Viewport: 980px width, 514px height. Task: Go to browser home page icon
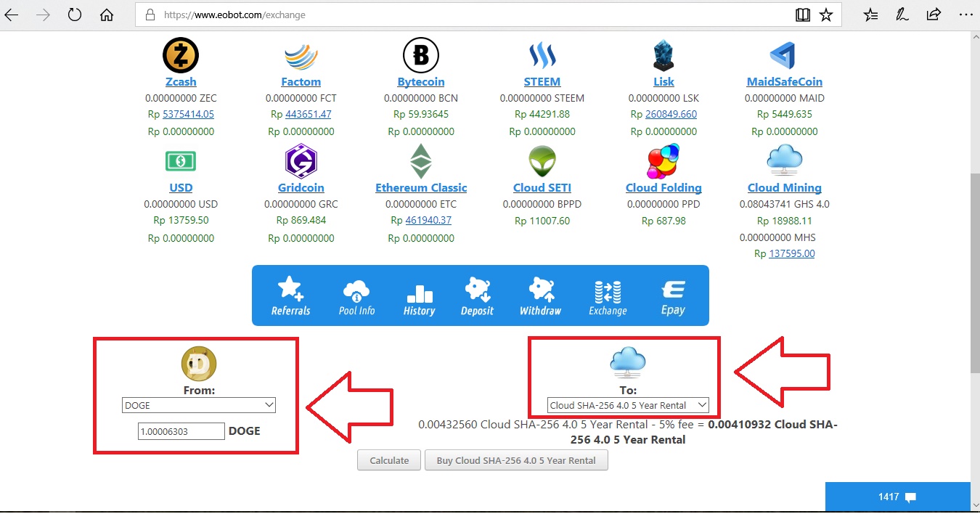[x=107, y=15]
